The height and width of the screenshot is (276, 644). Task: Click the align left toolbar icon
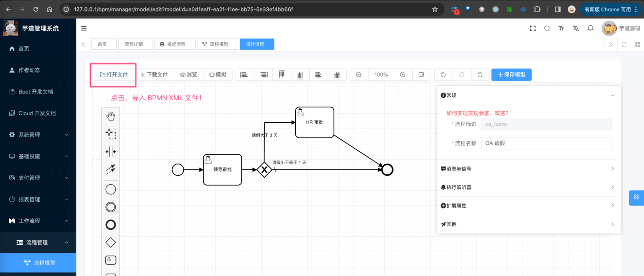point(244,75)
